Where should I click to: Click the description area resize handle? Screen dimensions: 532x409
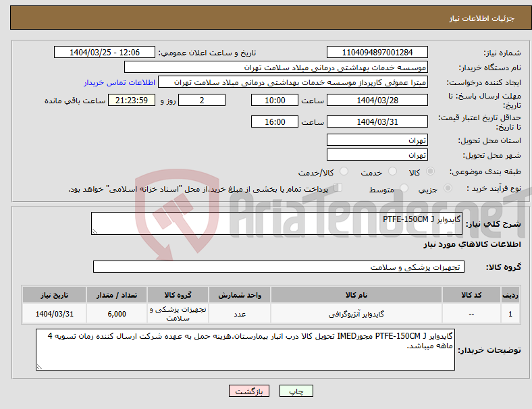coord(95,231)
